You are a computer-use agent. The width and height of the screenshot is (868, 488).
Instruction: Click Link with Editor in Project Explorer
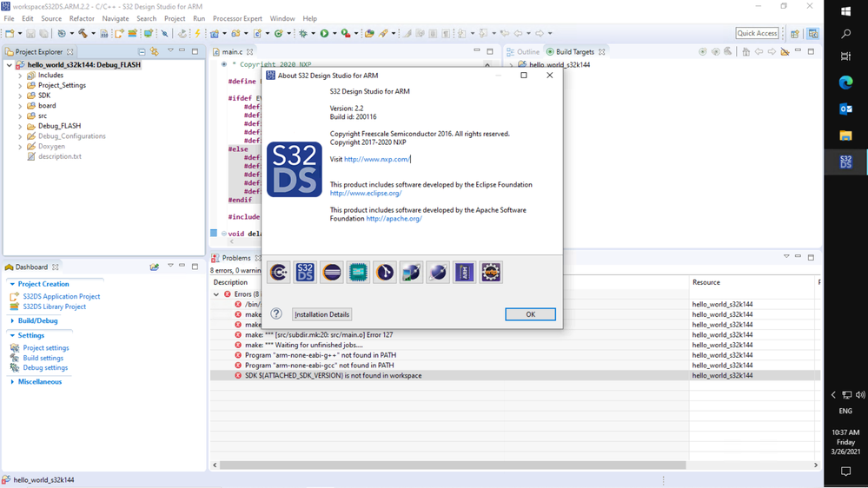click(155, 51)
